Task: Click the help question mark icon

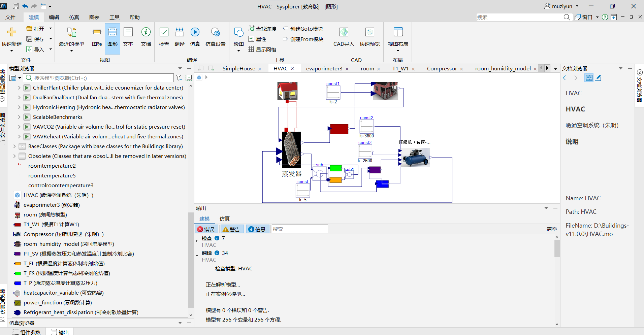Action: coord(605,17)
